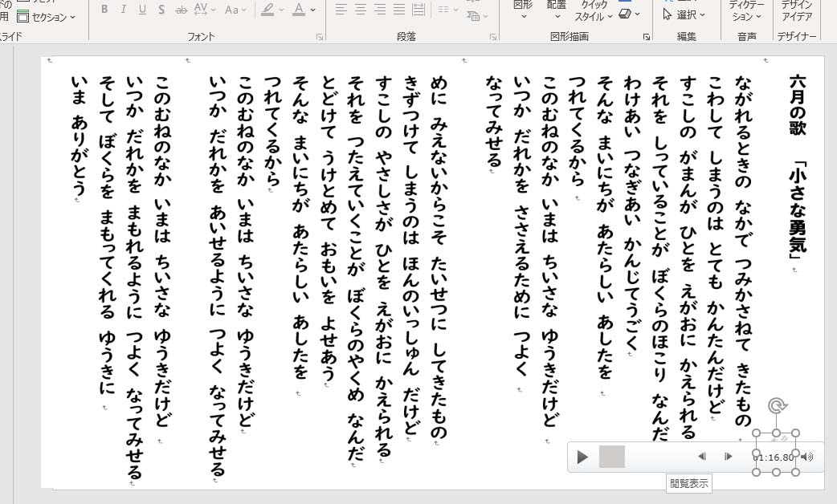Open the Convert to SmartArt dropdown
Screen dimensions: 837x504
(476, 16)
